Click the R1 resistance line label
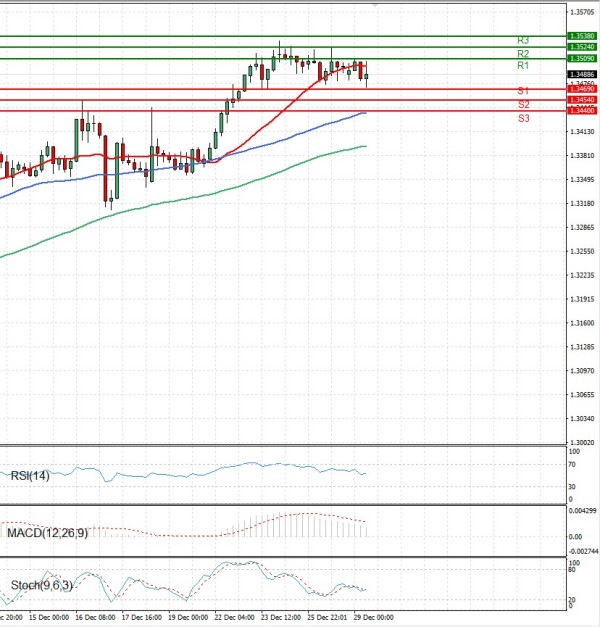This screenshot has height=627, width=600. [522, 65]
